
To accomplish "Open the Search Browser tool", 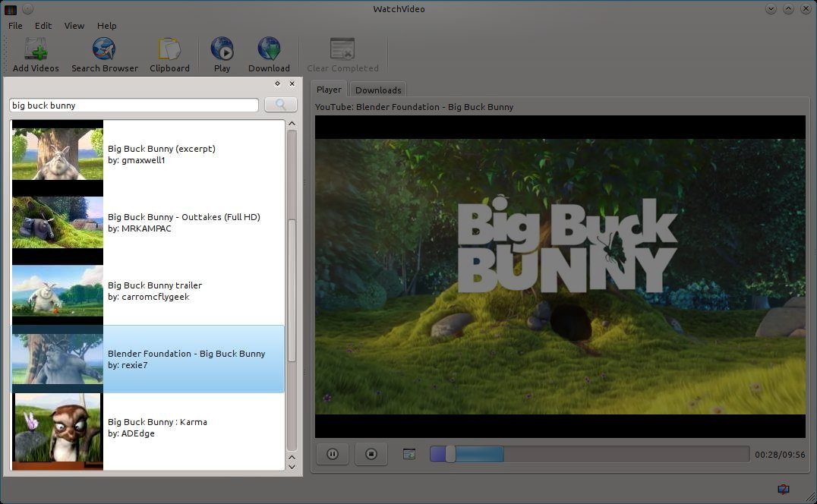I will [104, 55].
